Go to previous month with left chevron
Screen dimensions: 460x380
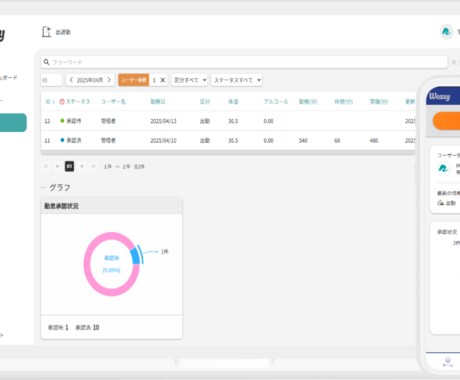71,80
